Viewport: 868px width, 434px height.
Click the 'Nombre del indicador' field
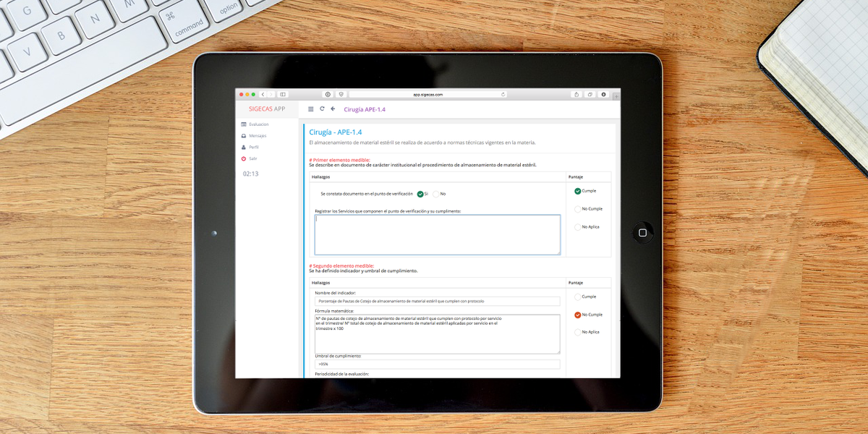[437, 301]
